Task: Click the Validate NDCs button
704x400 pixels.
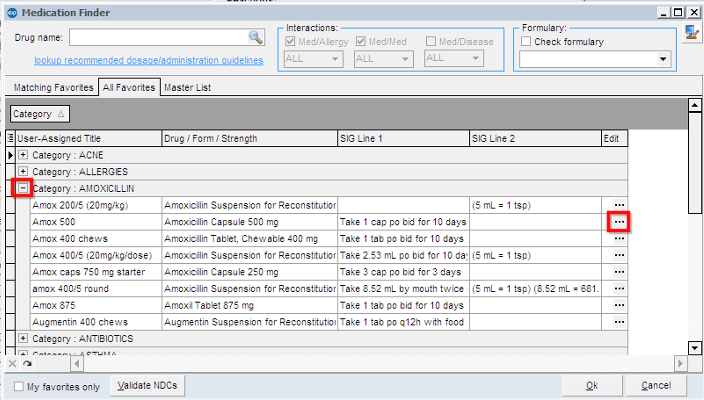Action: 147,386
